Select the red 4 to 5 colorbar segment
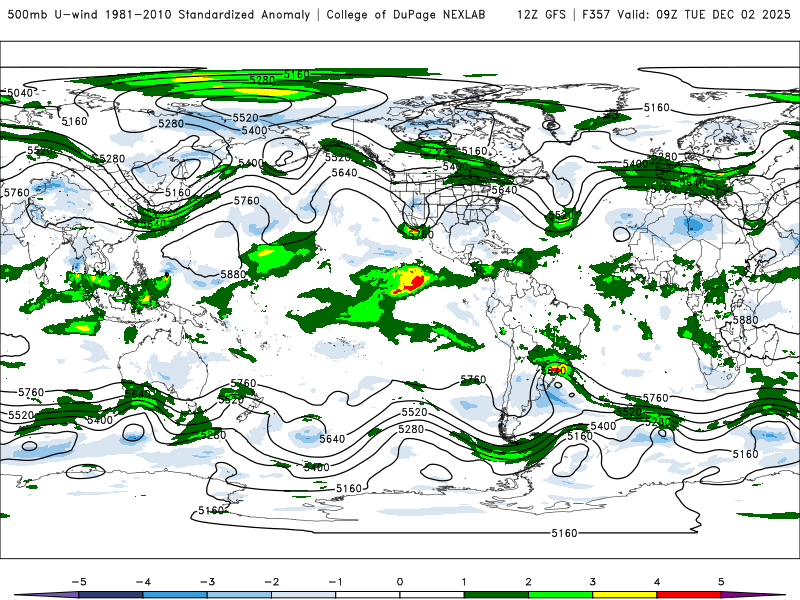Image resolution: width=800 pixels, height=600 pixels. point(689,595)
